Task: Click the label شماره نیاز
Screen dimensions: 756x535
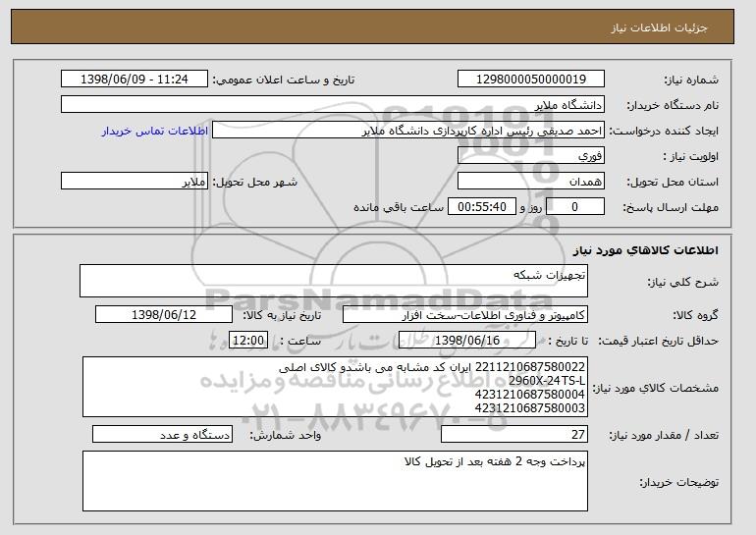Action: click(x=691, y=80)
